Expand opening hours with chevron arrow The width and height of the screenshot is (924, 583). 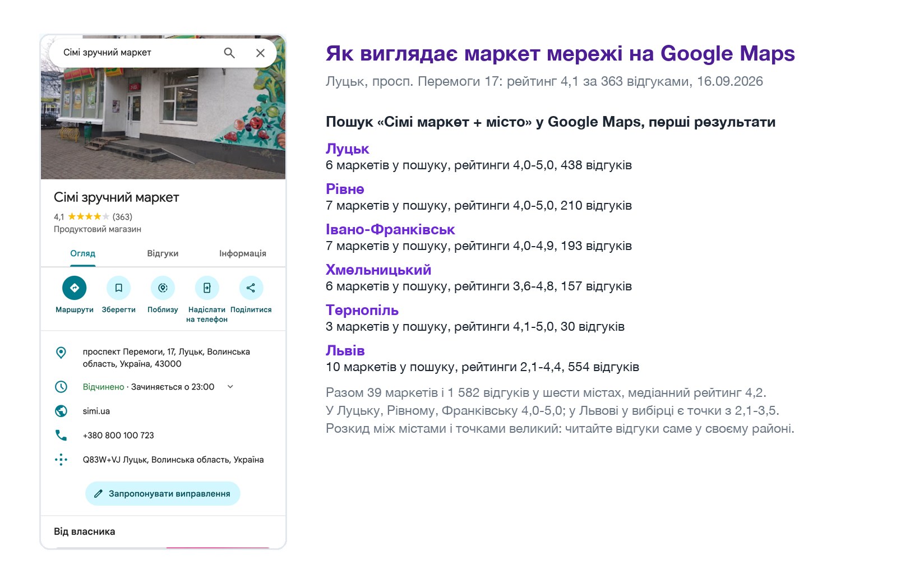click(x=230, y=387)
